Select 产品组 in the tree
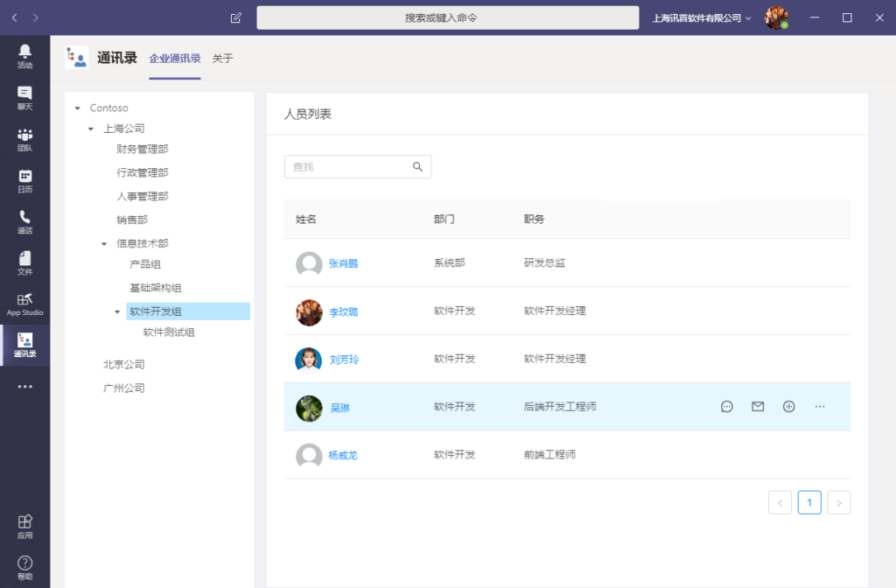The height and width of the screenshot is (588, 896). [x=145, y=264]
